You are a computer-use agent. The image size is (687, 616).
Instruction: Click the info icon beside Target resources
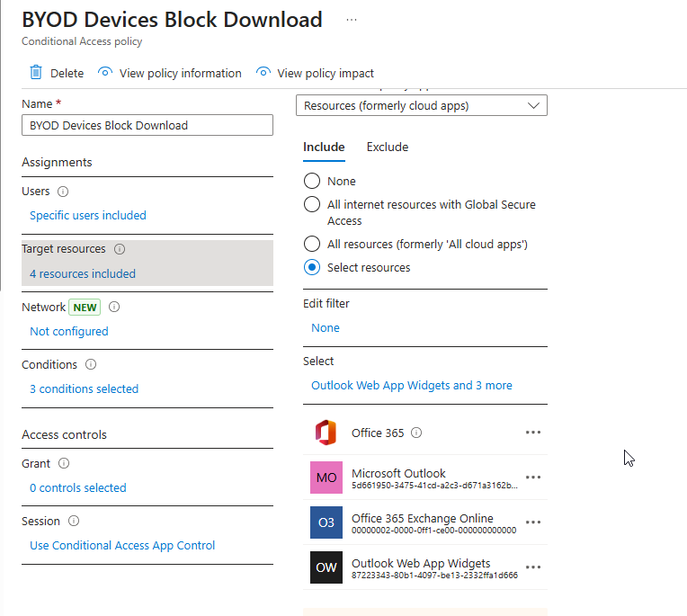point(120,249)
